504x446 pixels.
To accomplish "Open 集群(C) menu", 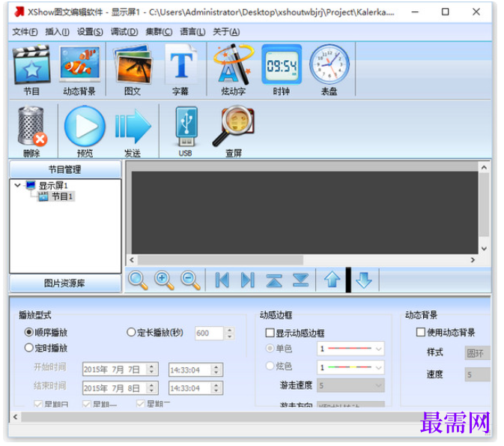I will tap(159, 31).
